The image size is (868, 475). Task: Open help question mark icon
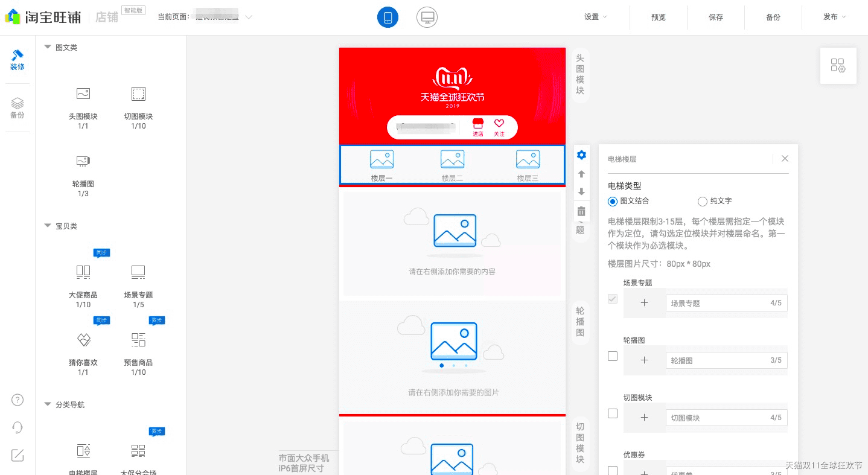pos(18,400)
